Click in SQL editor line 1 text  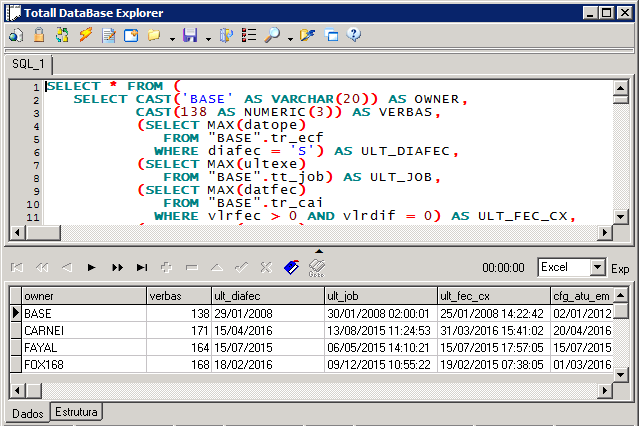[x=112, y=86]
